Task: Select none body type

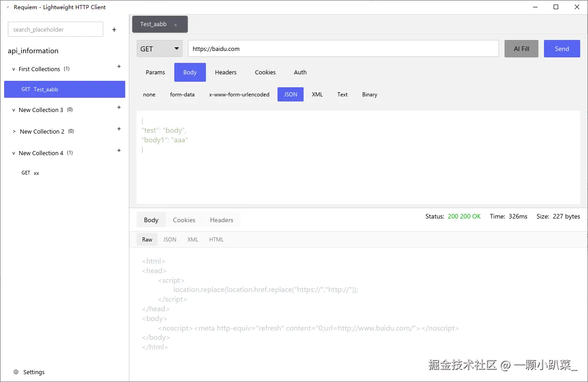Action: point(149,95)
